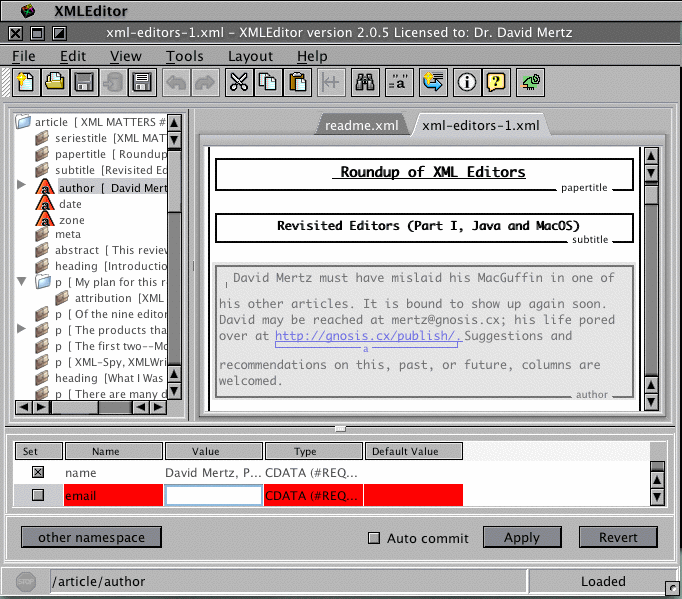This screenshot has height=599, width=682.
Task: Select the attribution tree item
Action: 119,298
